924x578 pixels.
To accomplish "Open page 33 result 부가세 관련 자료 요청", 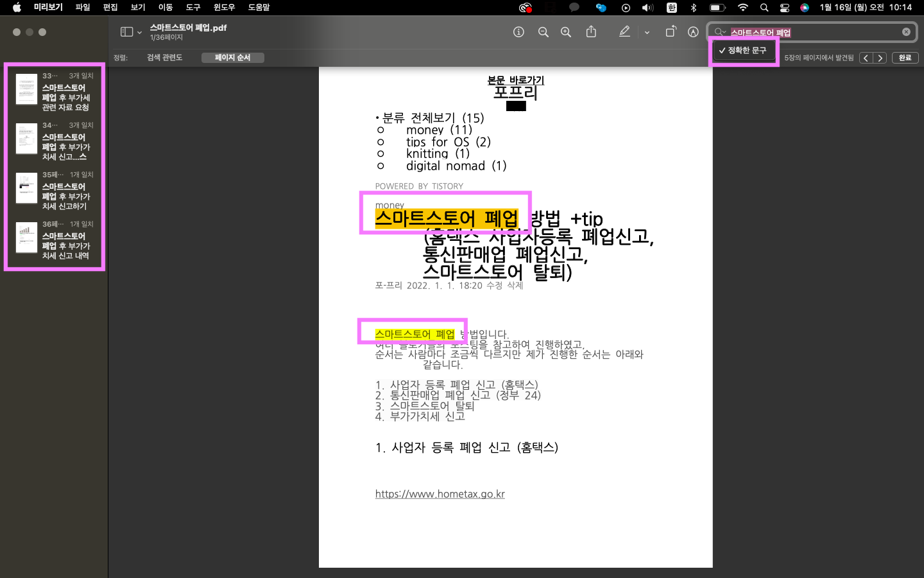I will coord(55,92).
